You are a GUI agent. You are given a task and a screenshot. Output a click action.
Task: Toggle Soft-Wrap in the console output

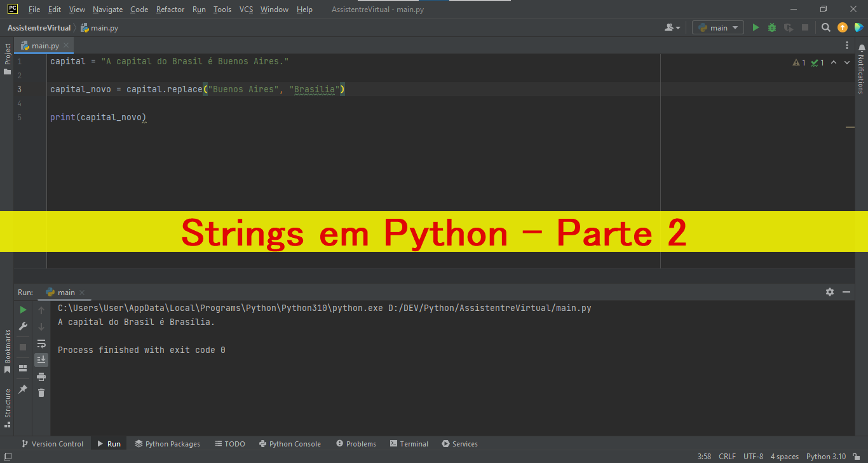[41, 343]
